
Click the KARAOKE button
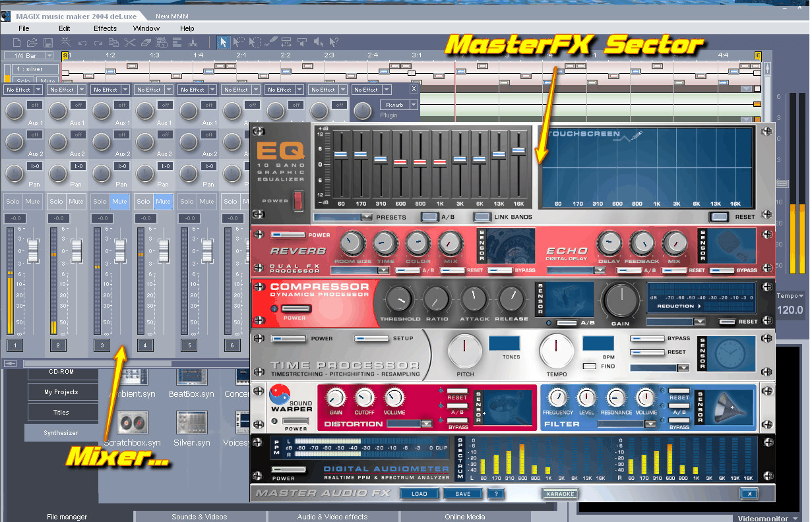pos(560,494)
